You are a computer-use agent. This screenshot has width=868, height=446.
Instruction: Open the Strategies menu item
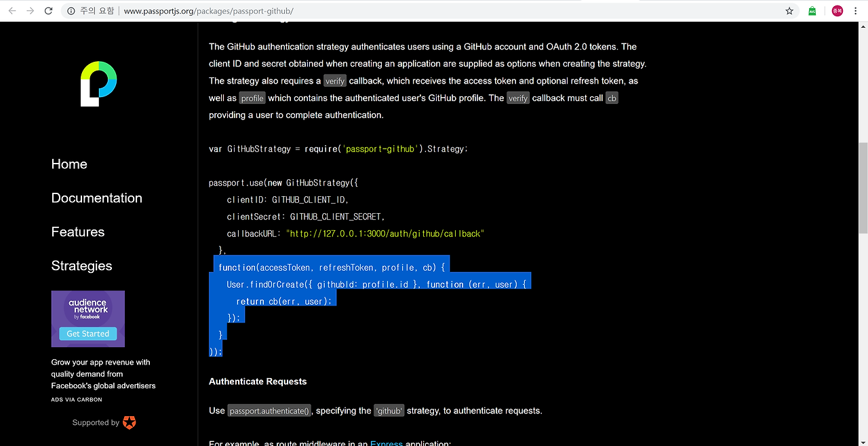point(82,266)
